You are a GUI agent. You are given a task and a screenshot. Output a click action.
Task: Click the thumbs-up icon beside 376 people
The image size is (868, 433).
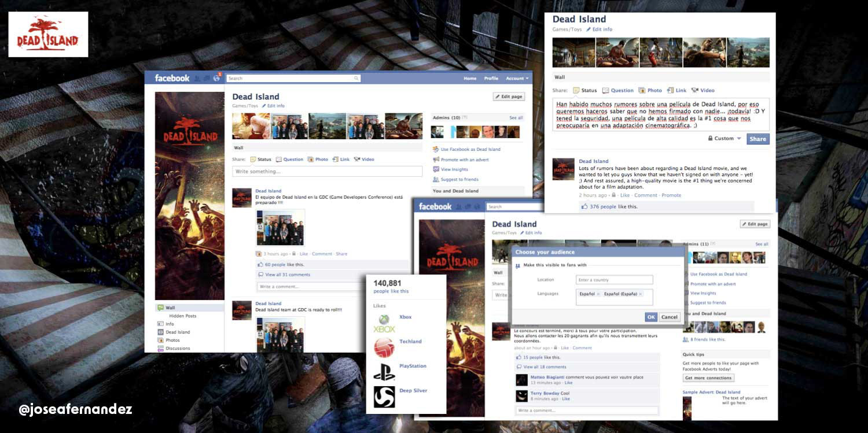pyautogui.click(x=584, y=206)
